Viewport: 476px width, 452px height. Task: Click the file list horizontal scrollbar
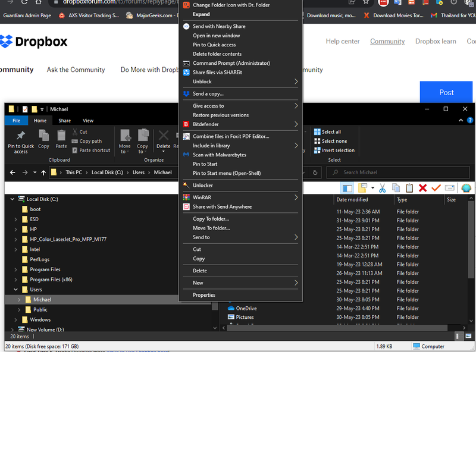tap(337, 328)
